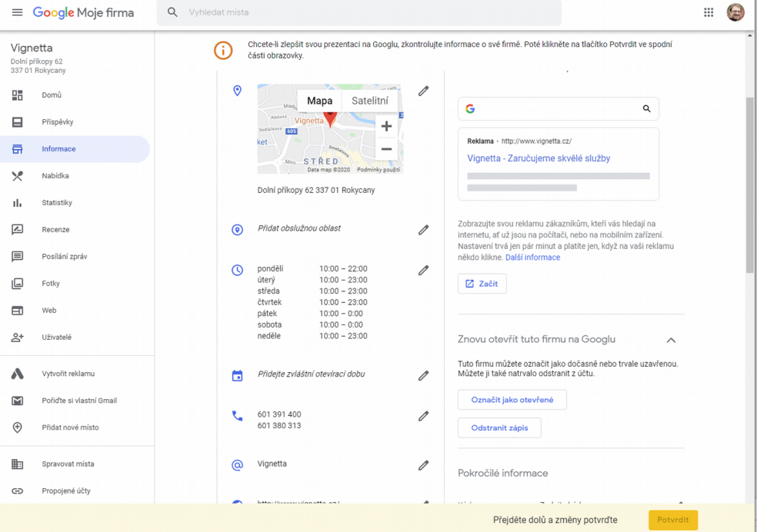Open Fotky in the sidebar
757x532 pixels.
(75, 284)
